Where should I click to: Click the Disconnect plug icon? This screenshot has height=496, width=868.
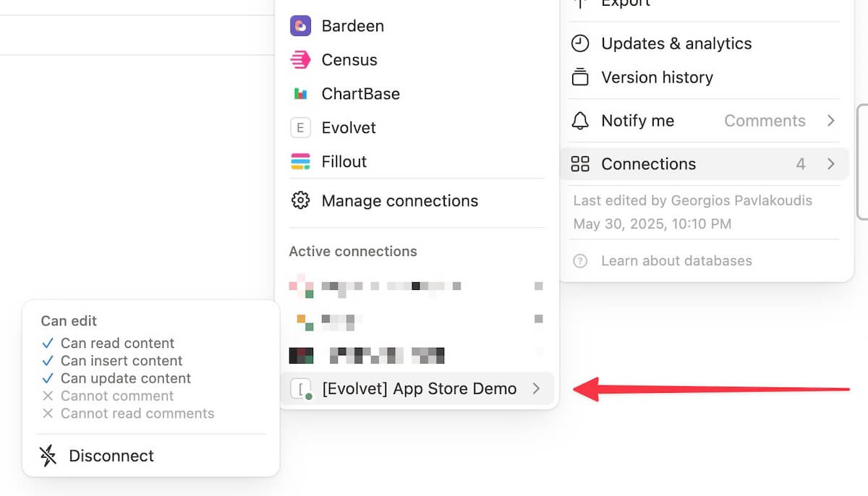(x=48, y=456)
